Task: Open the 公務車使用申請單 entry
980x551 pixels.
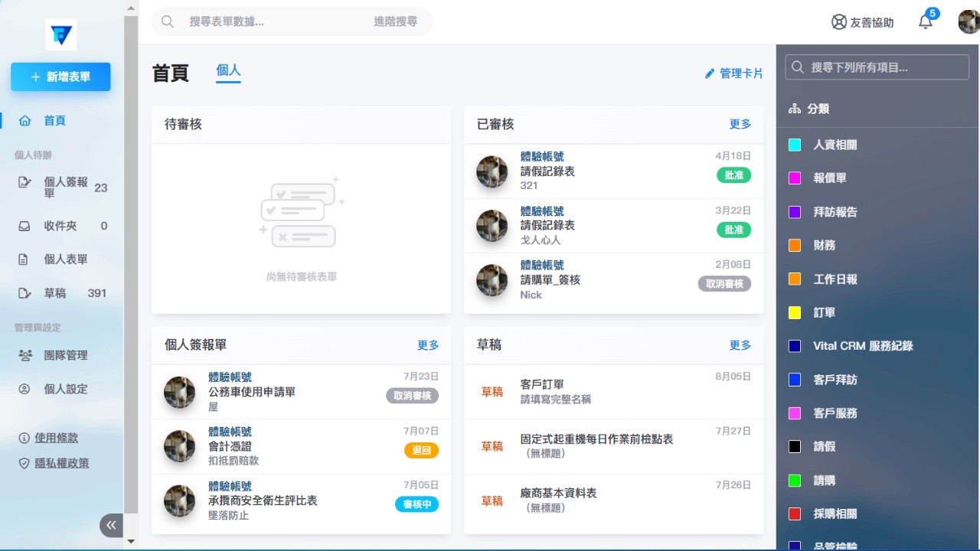Action: [302, 392]
